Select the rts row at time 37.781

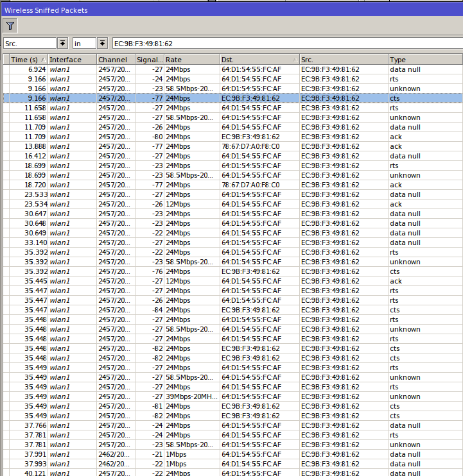(x=233, y=435)
